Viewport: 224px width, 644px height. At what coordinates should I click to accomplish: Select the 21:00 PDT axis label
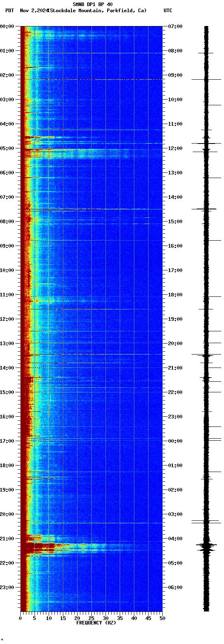[x=7, y=539]
